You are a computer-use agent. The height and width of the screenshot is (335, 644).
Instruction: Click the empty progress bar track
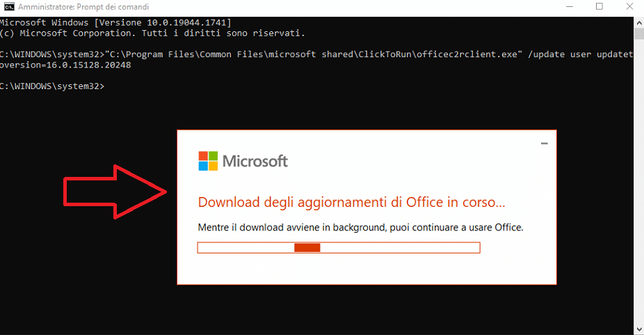(339, 247)
